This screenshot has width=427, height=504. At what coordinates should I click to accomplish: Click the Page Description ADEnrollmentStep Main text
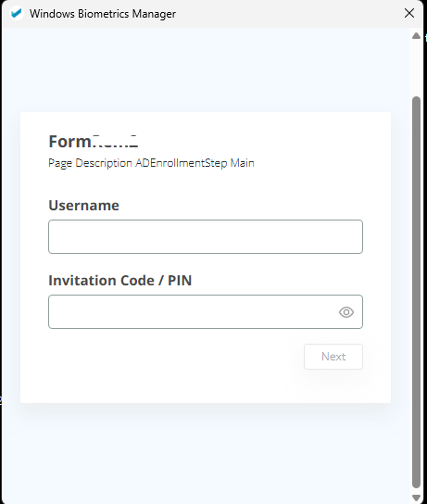coord(151,163)
